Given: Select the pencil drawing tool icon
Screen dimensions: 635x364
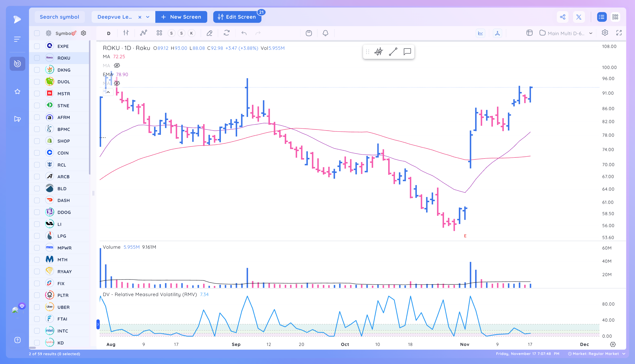Looking at the screenshot, I should 209,33.
